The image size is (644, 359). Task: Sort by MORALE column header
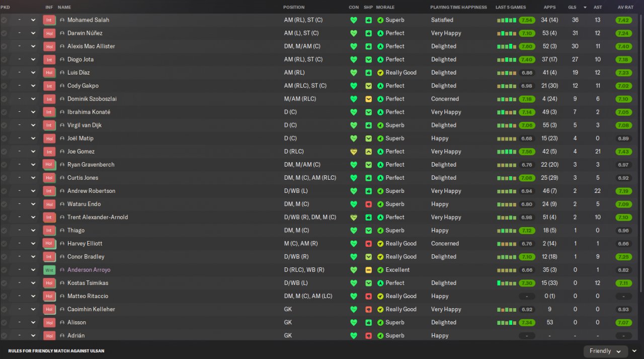(x=385, y=8)
